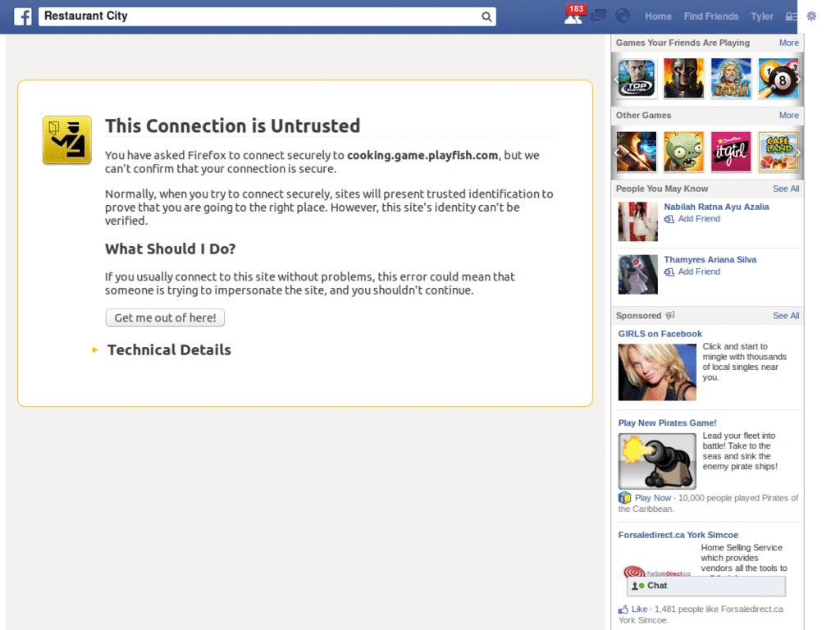Click More next to Games Your Friends Are Playing
The image size is (840, 630).
(788, 43)
